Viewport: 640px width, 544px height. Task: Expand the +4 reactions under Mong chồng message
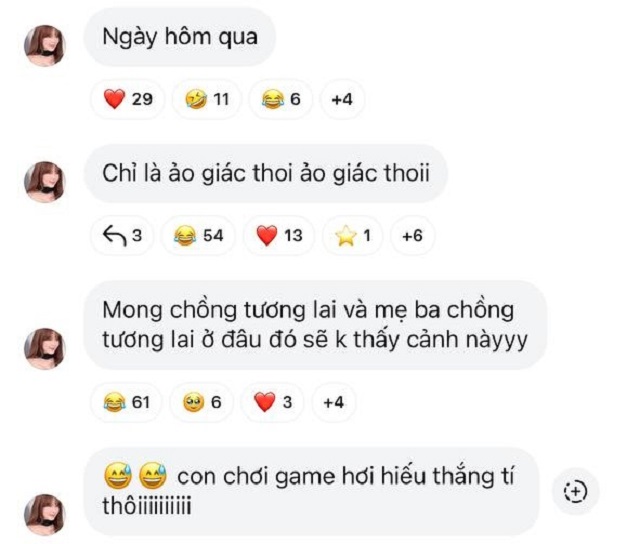(333, 402)
